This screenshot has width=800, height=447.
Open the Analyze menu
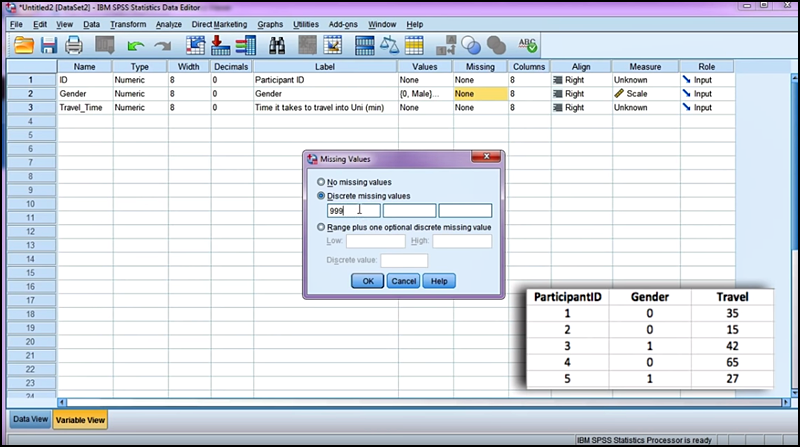click(x=169, y=24)
